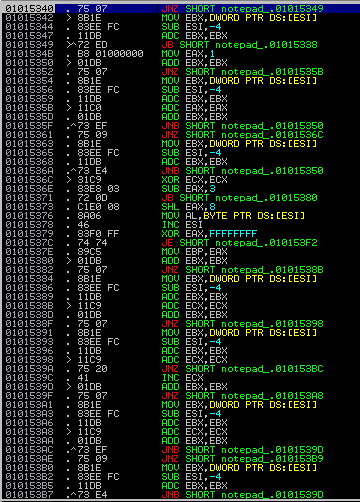Click the row at address 010153AA
The image size is (360, 502).
[180, 440]
